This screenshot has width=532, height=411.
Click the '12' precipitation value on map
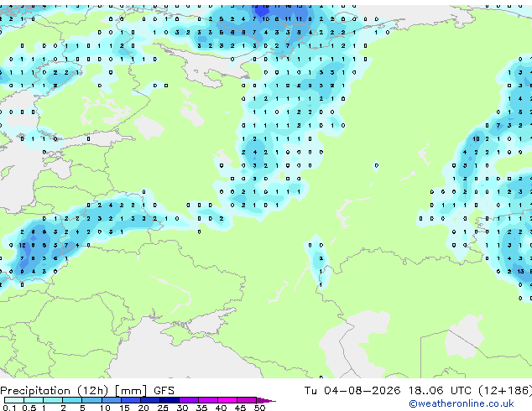pyautogui.click(x=22, y=245)
